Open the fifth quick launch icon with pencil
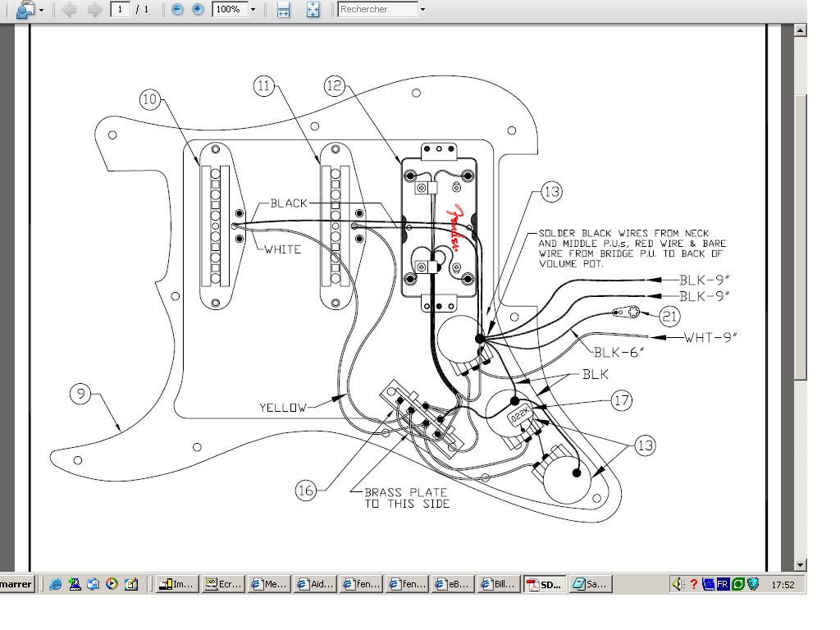 [x=131, y=584]
